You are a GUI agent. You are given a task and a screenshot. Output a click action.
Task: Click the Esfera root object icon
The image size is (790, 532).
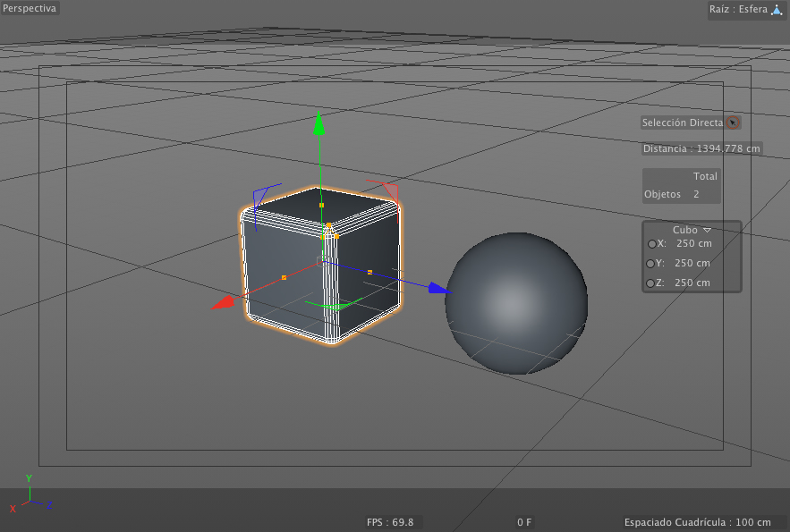pyautogui.click(x=777, y=10)
